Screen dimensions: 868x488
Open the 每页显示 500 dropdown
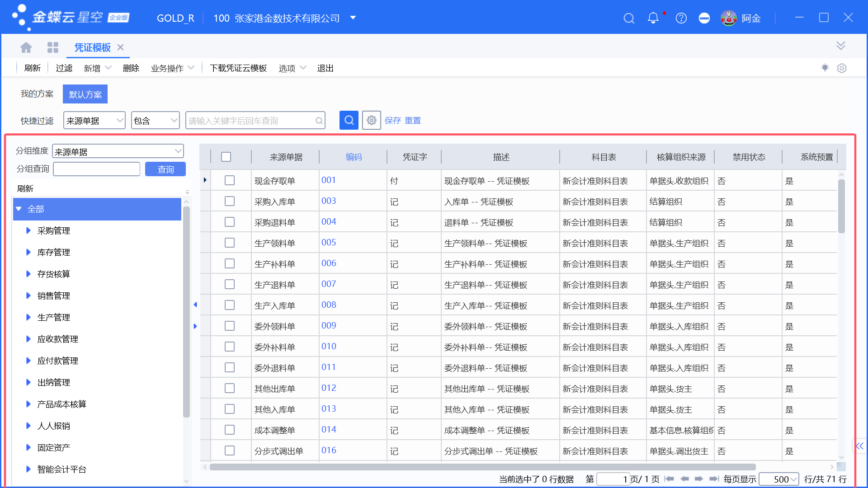(x=778, y=479)
